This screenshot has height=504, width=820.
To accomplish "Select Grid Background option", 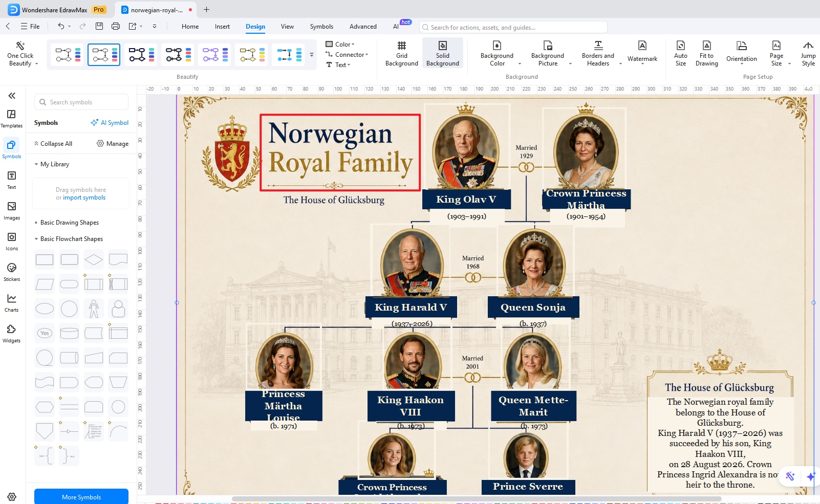I will (x=401, y=54).
